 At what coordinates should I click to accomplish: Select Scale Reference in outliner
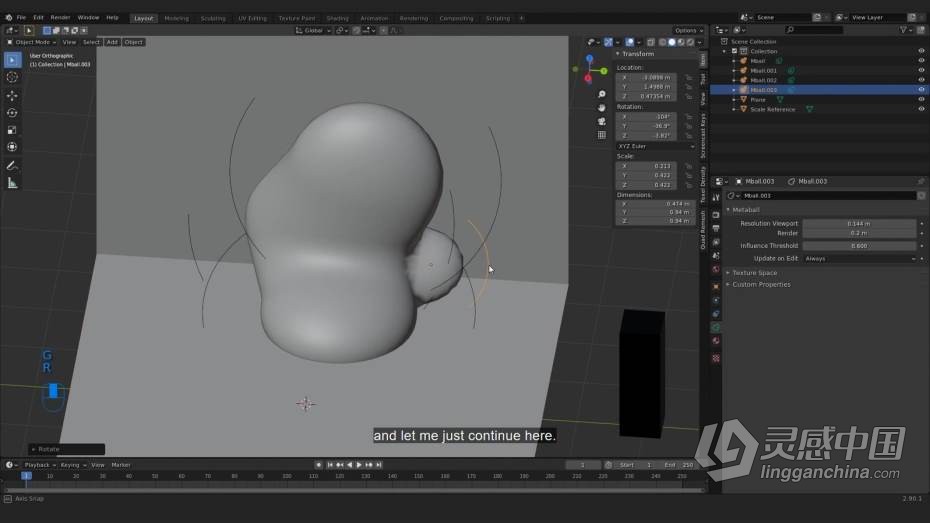pos(772,109)
